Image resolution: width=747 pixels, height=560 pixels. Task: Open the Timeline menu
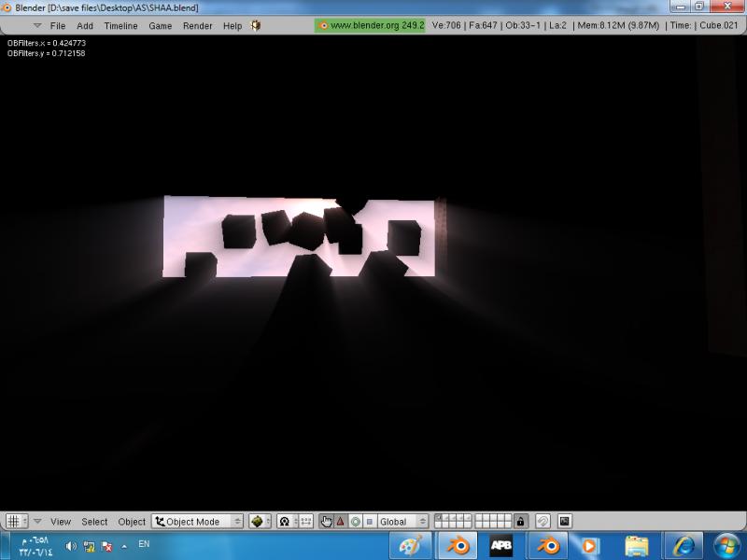click(x=121, y=26)
